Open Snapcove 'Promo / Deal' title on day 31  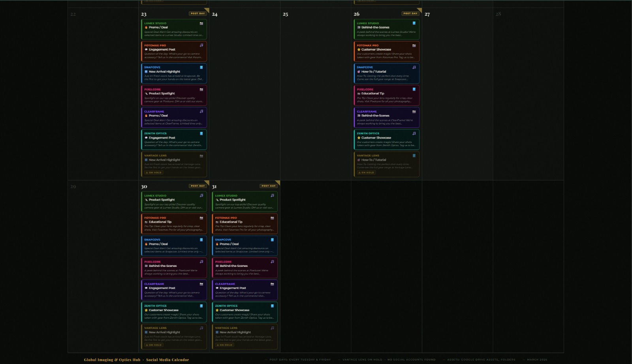click(x=229, y=244)
